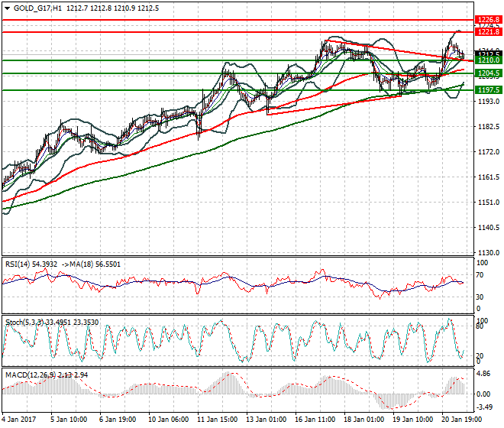The width and height of the screenshot is (504, 428).
Task: Click the RSI 70 level axis value
Action: 480,275
